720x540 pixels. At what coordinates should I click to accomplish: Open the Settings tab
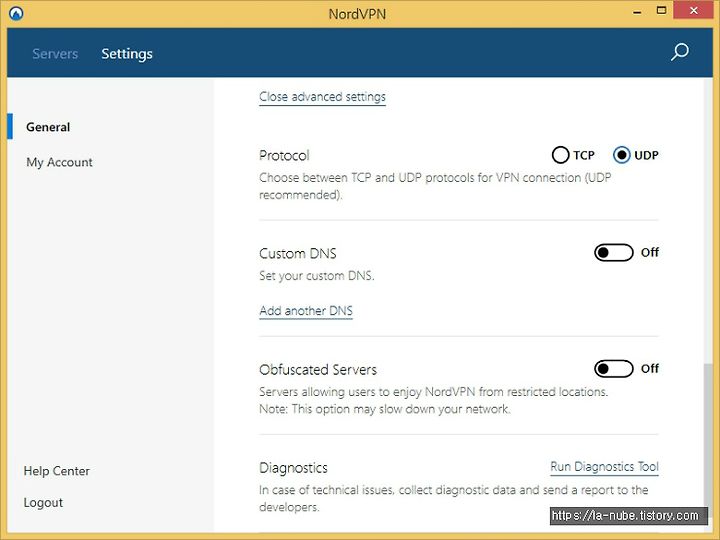[x=127, y=54]
